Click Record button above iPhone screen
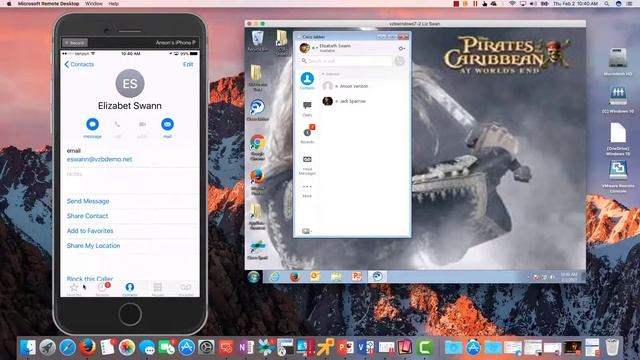 point(75,42)
